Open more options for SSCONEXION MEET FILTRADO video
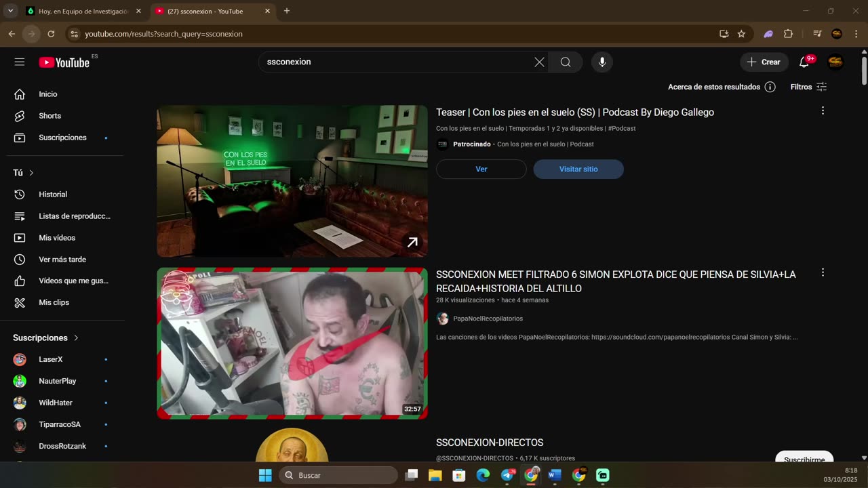 (x=823, y=272)
